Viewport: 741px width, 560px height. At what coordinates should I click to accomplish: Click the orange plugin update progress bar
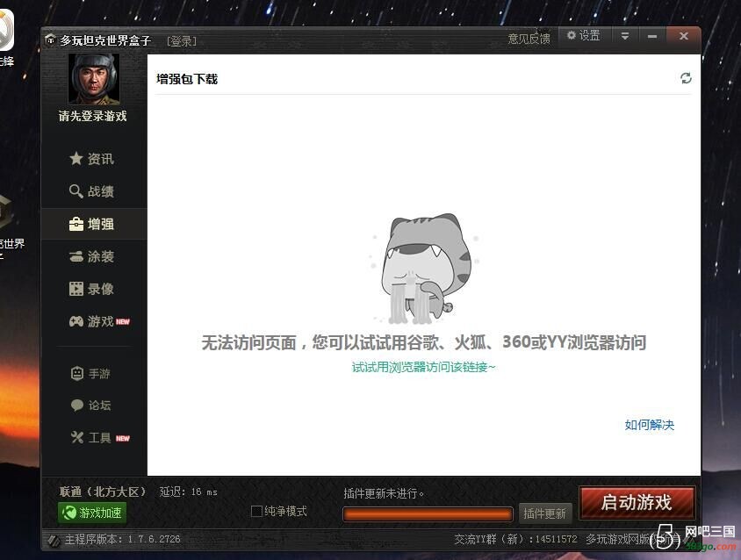pyautogui.click(x=428, y=514)
